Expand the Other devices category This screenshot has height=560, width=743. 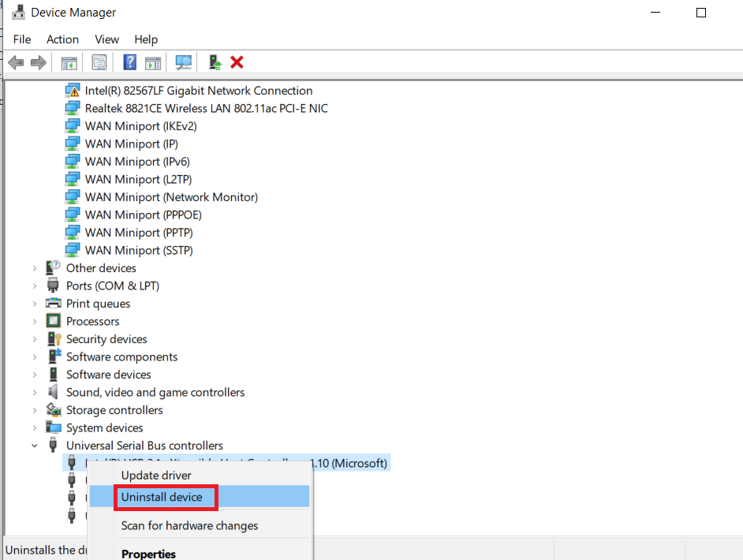(35, 268)
